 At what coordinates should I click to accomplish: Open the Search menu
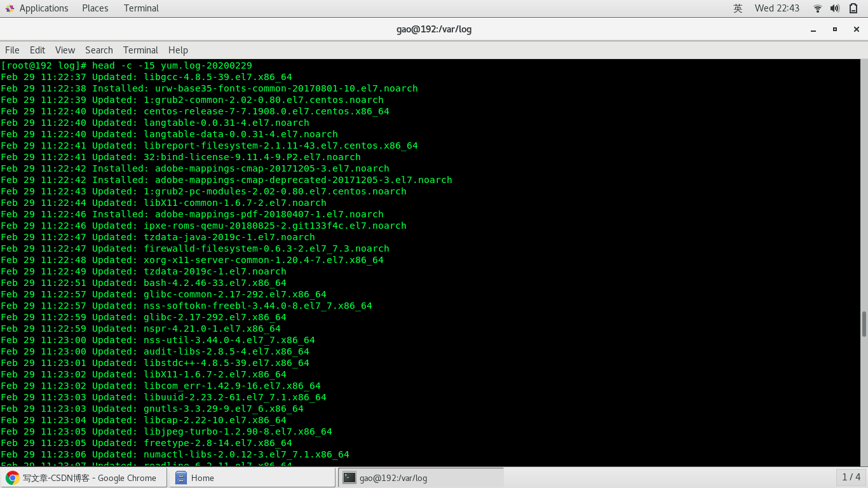[98, 50]
